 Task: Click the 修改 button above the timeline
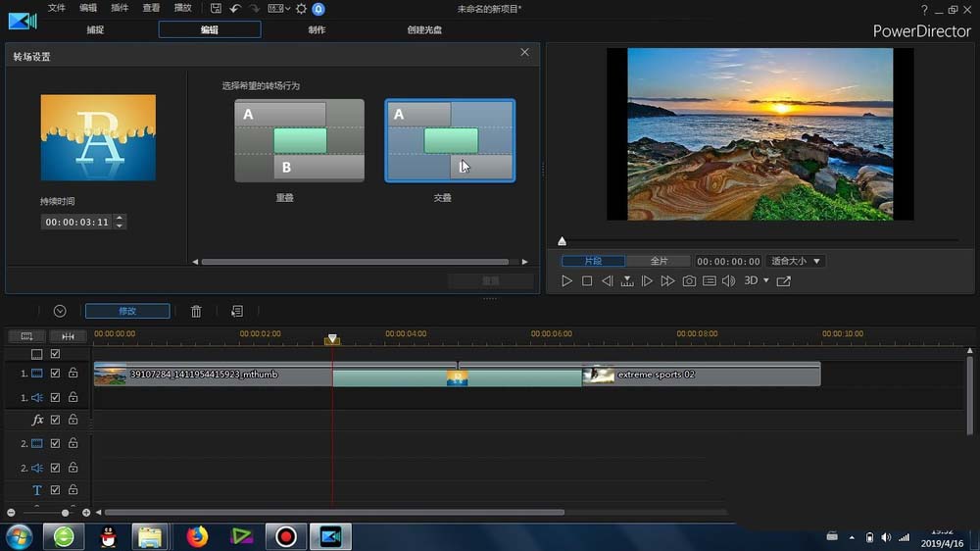(127, 311)
